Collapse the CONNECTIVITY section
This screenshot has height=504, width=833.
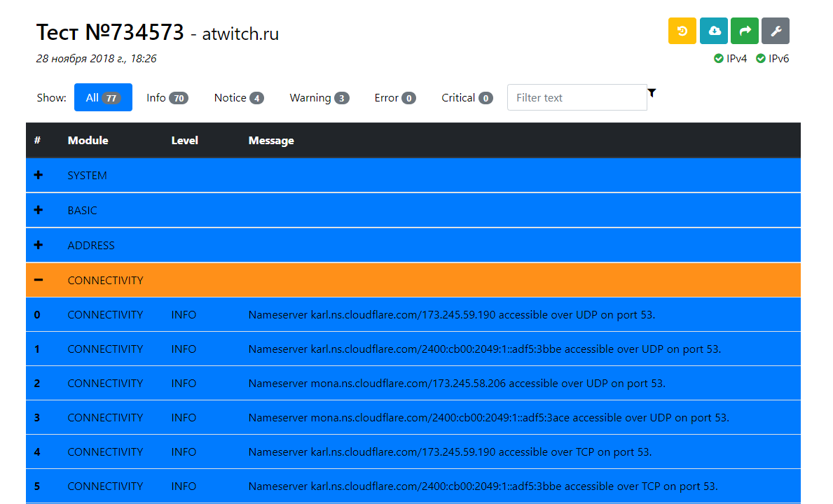coord(39,280)
